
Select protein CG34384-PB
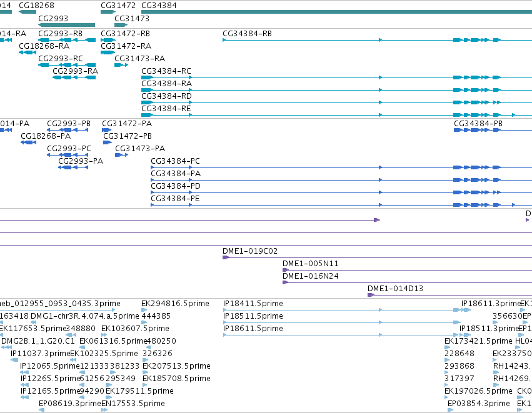[x=478, y=124]
